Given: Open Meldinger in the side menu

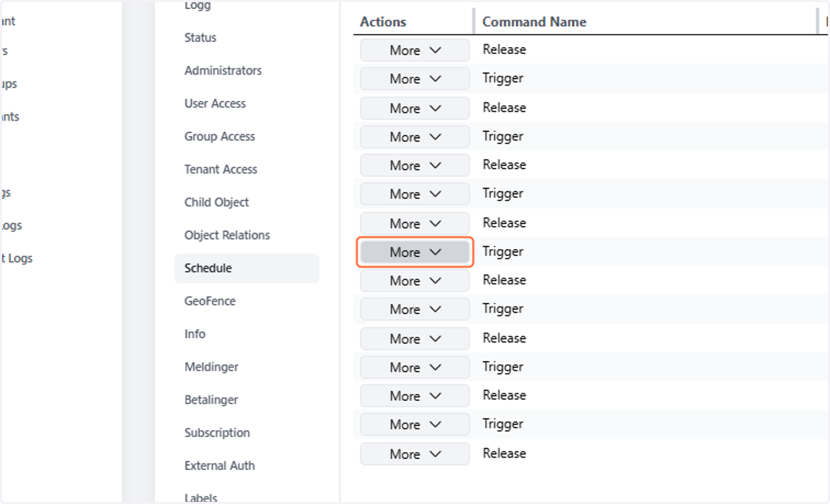Looking at the screenshot, I should (x=211, y=367).
